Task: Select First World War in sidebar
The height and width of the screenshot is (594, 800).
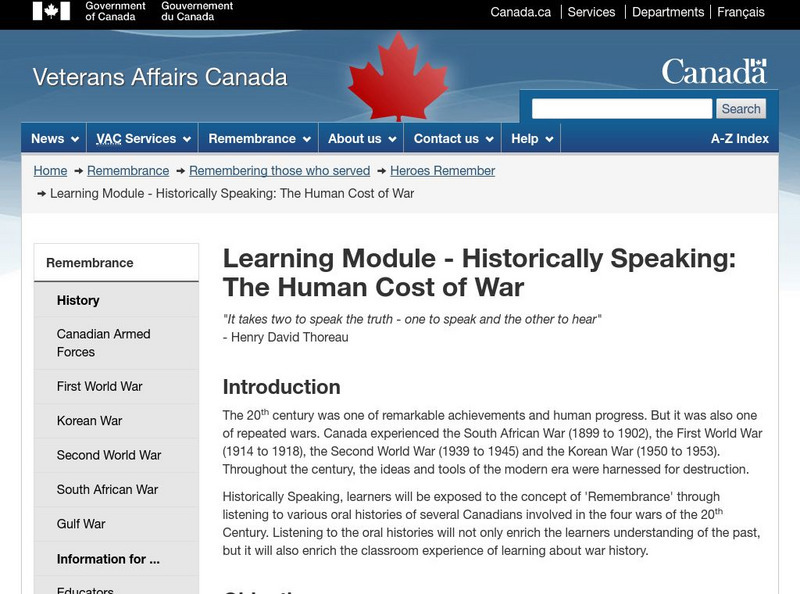Action: pos(100,386)
